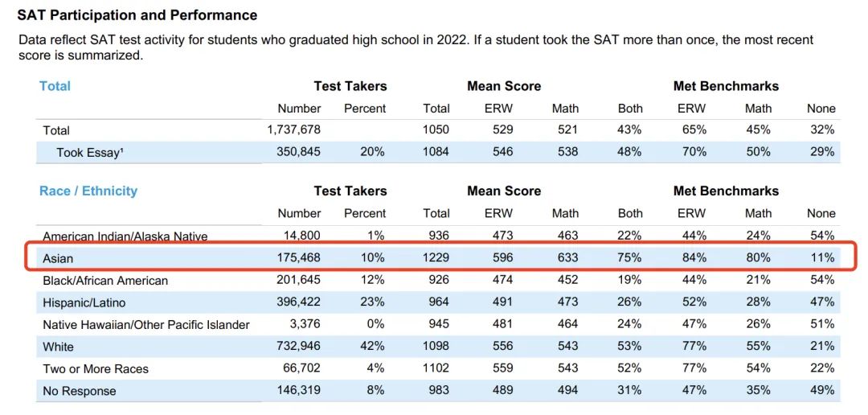Select "Native Hawaiian/Other Pacific Islander" row label
868x415 pixels.
146,325
